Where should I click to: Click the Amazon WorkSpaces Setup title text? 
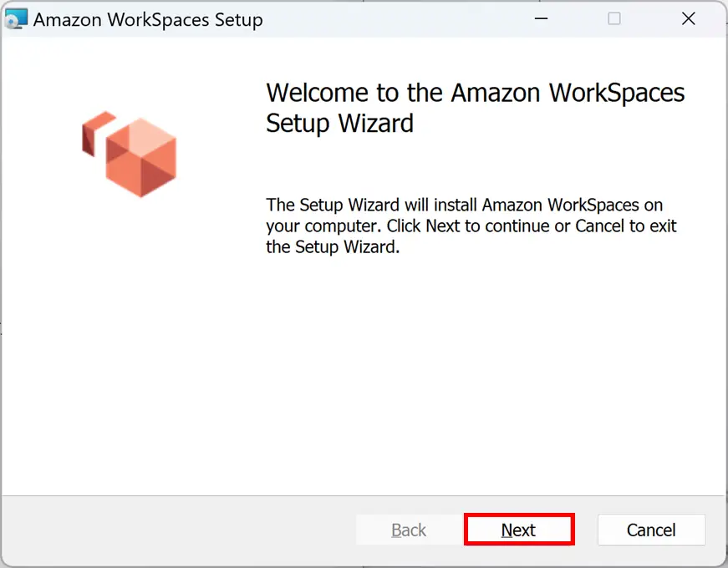point(148,19)
